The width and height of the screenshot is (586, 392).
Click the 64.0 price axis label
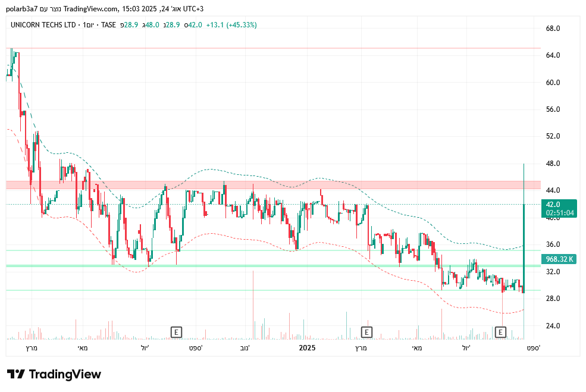pos(553,55)
